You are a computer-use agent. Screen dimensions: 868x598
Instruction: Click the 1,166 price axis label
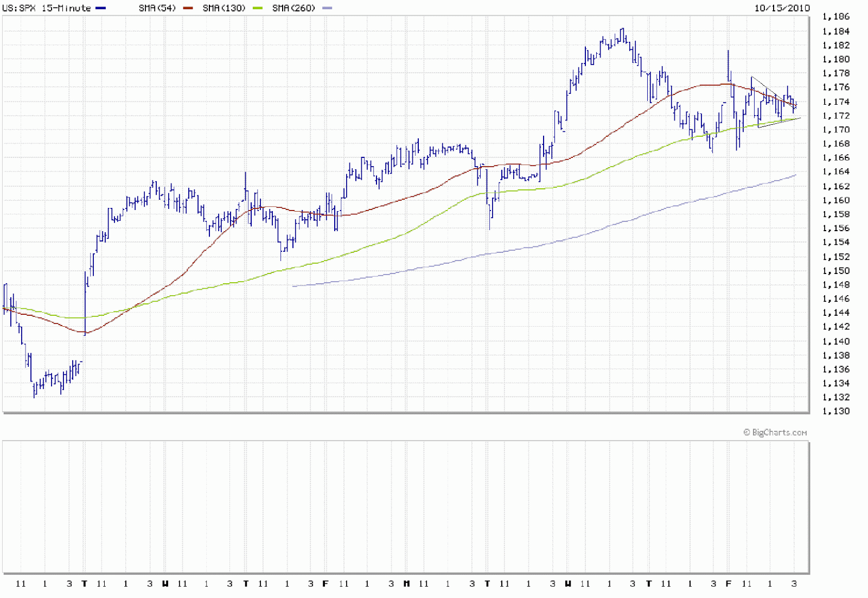pyautogui.click(x=836, y=158)
